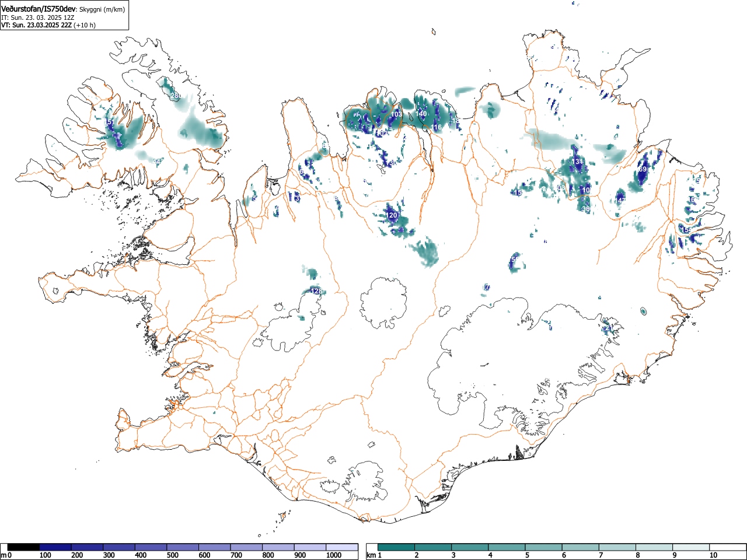Click the title 'Veðurstofan/IS750dev'
Screen dimensions: 747x560
coord(38,9)
